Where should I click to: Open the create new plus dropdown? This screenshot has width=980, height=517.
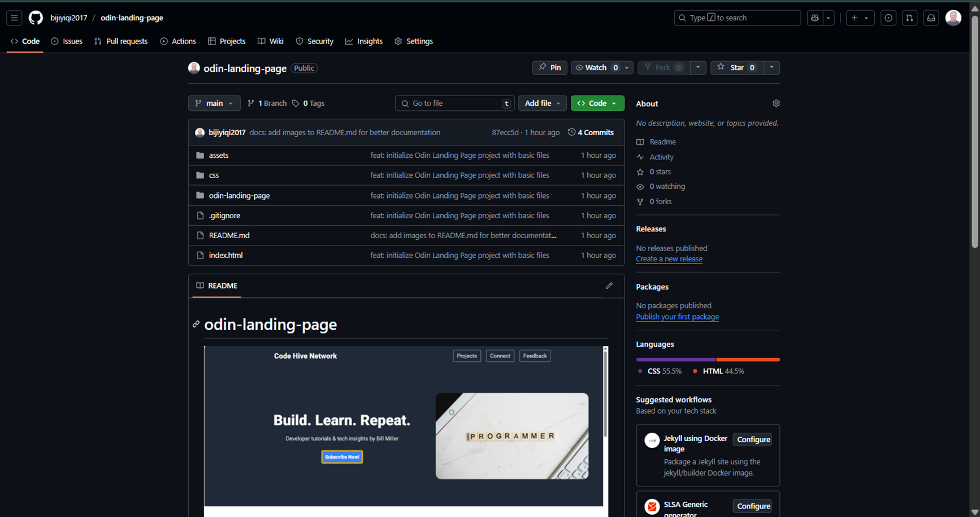tap(860, 18)
